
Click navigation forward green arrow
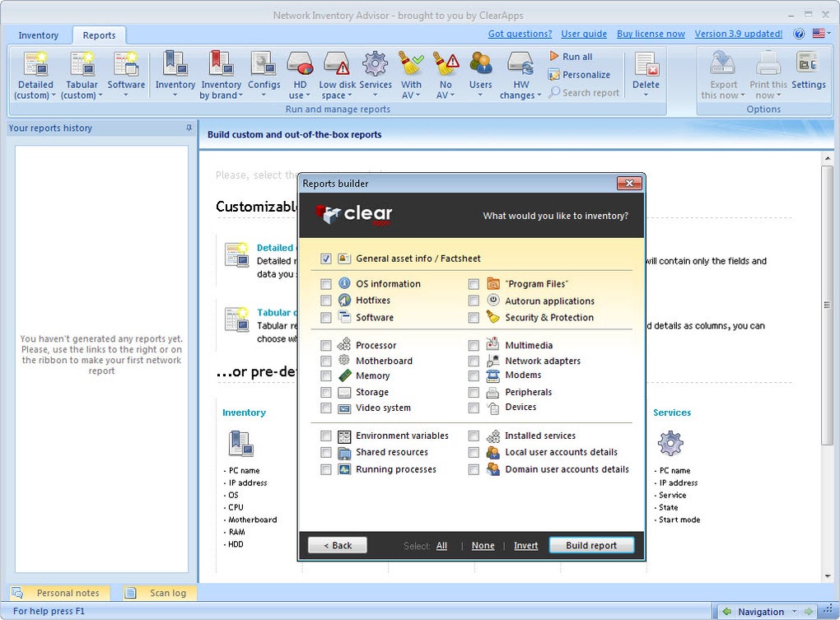809,611
